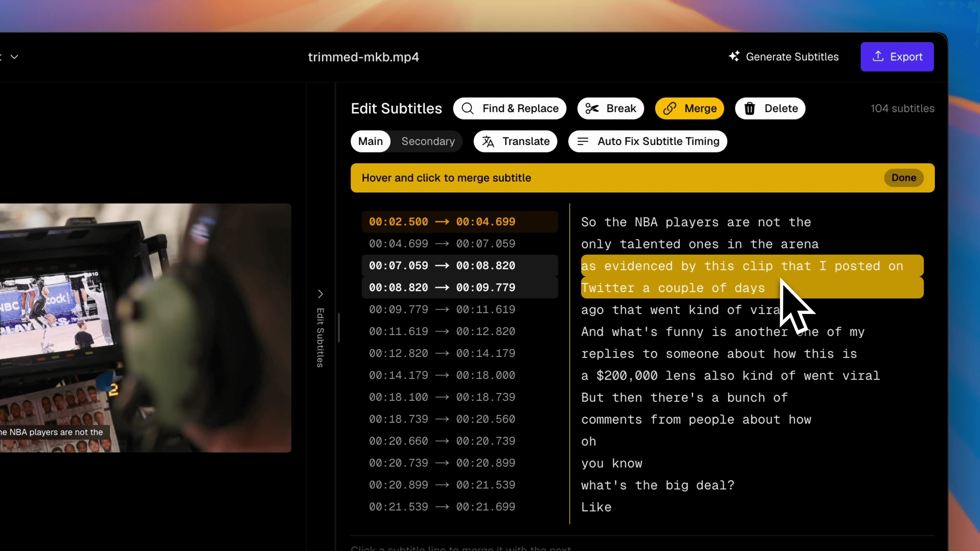The width and height of the screenshot is (980, 551).
Task: Select timestamp 00:18.100 → 00:18.739
Action: (x=460, y=397)
